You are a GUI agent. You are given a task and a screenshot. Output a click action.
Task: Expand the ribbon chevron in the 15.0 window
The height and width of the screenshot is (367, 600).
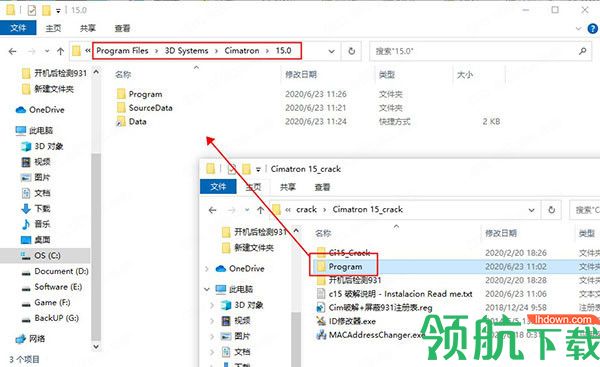pos(579,28)
